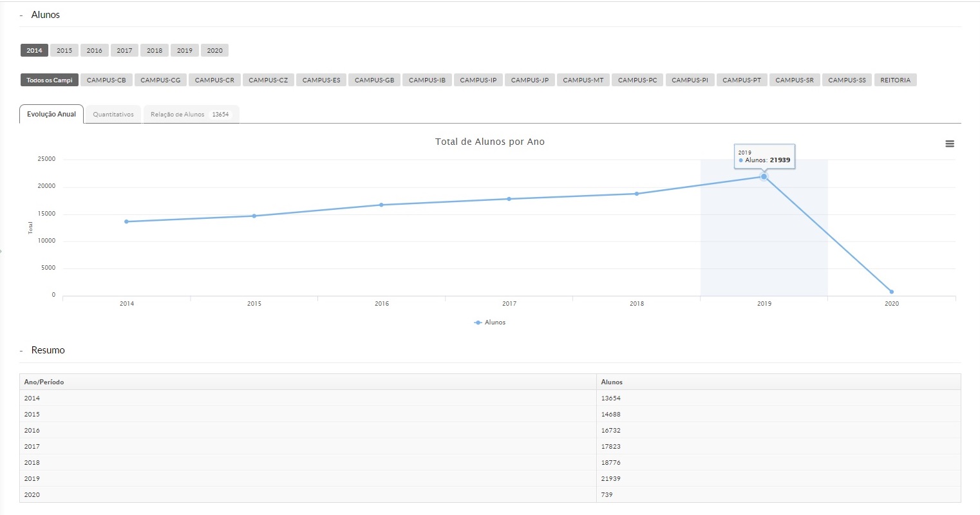
Task: Filter by CAMPUS-SS
Action: [x=847, y=80]
